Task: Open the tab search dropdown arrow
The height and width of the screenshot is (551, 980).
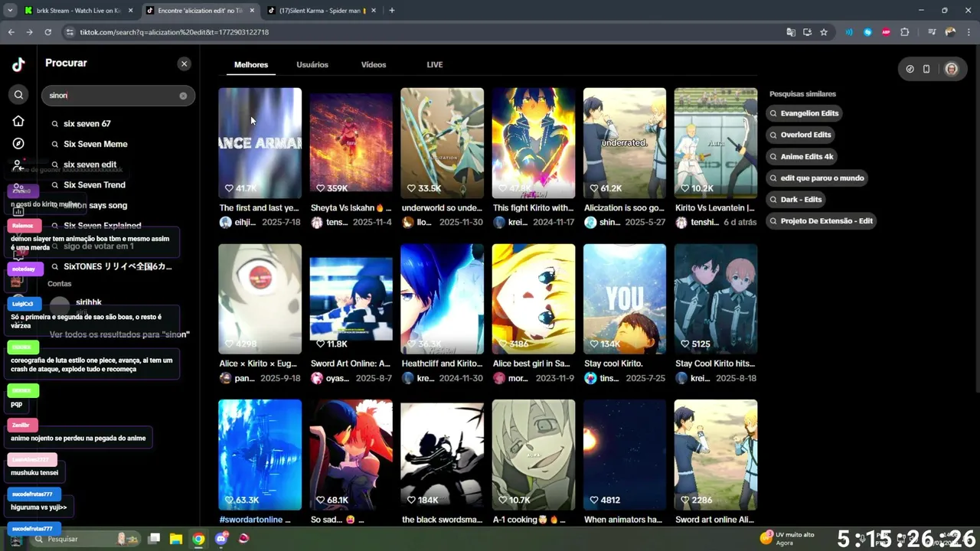Action: point(9,11)
